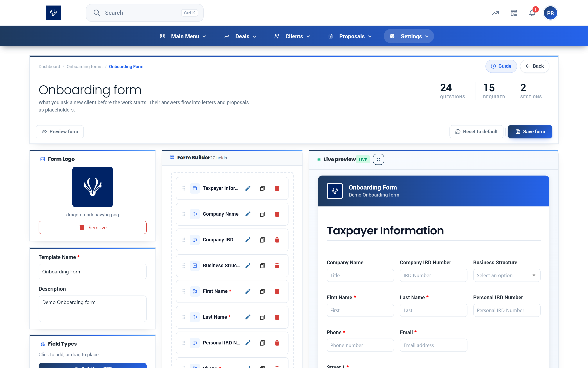Edit the Last Name field
Viewport: 588px width, 368px height.
(248, 317)
